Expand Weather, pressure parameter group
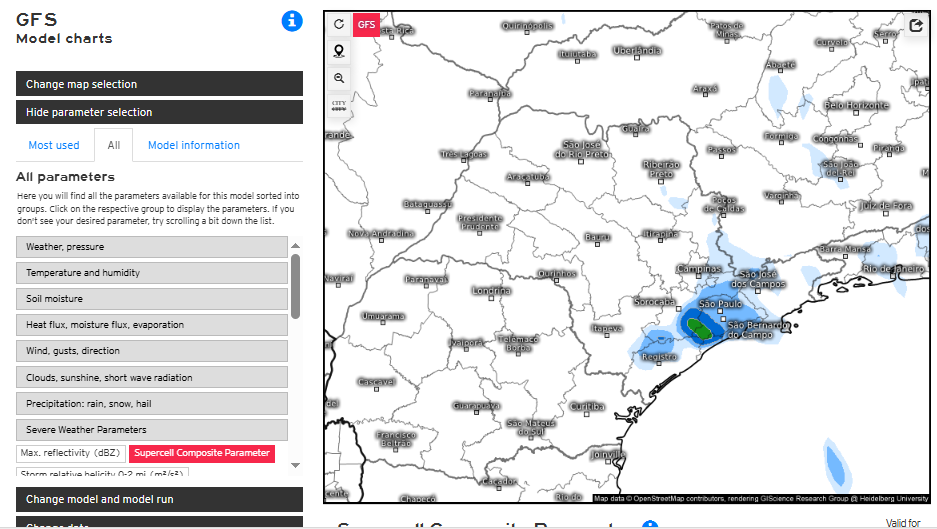This screenshot has height=529, width=937. pyautogui.click(x=152, y=247)
